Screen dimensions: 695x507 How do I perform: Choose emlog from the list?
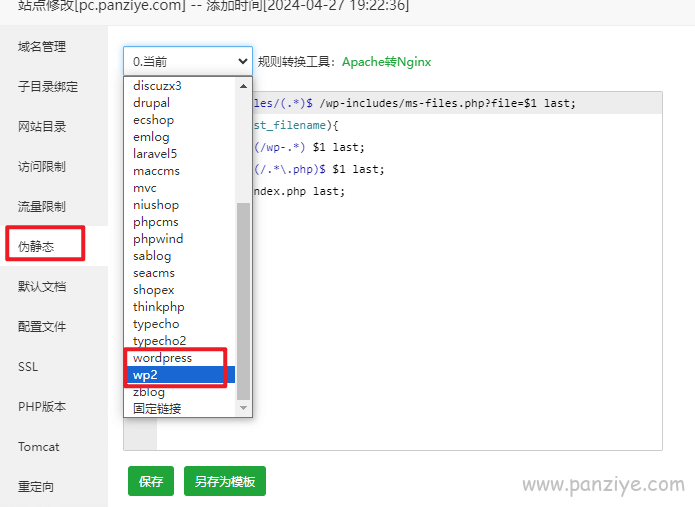pyautogui.click(x=180, y=136)
